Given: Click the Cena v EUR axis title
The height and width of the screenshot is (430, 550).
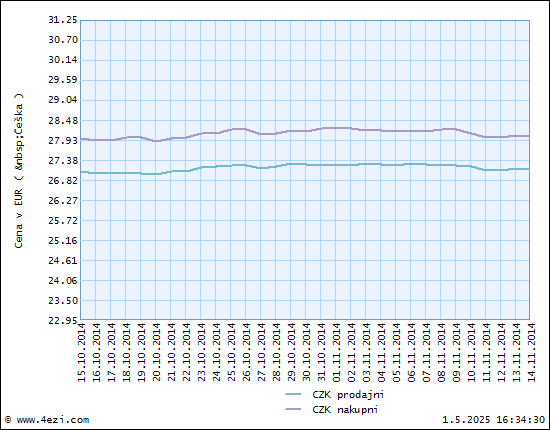Looking at the screenshot, I should 19,171.
